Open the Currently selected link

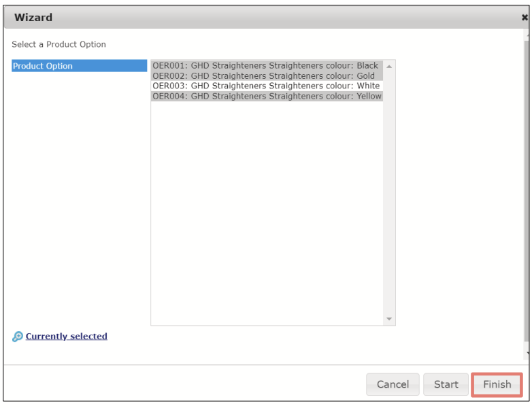pos(67,336)
